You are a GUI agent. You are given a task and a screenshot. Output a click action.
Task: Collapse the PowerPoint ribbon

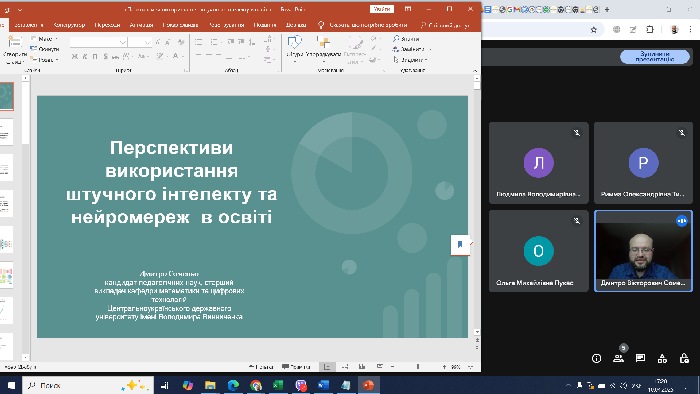click(x=475, y=71)
